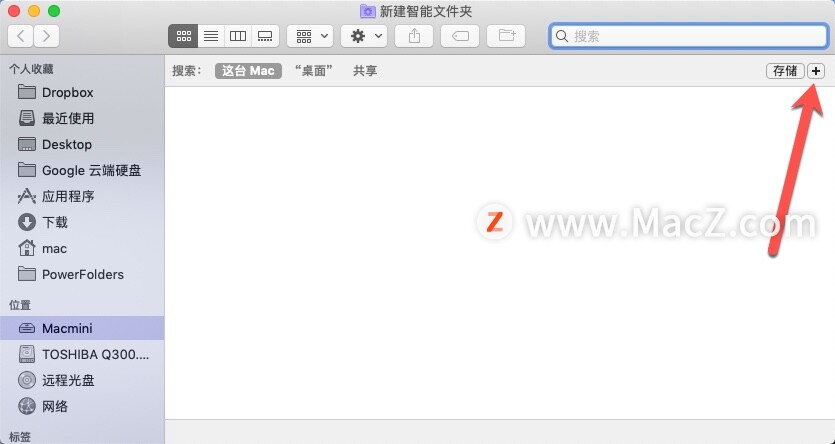Select the “桌面” search scope
This screenshot has height=444, width=835.
click(x=314, y=71)
